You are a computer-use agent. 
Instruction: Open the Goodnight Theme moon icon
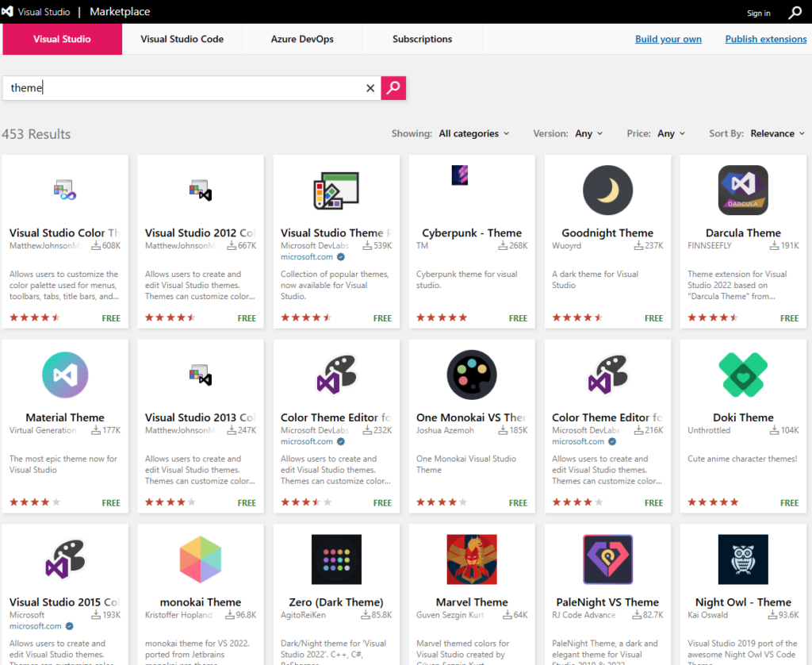(607, 190)
